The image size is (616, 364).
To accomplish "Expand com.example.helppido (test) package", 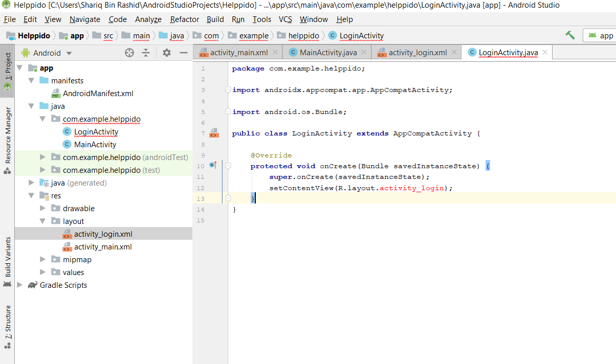I will (42, 170).
